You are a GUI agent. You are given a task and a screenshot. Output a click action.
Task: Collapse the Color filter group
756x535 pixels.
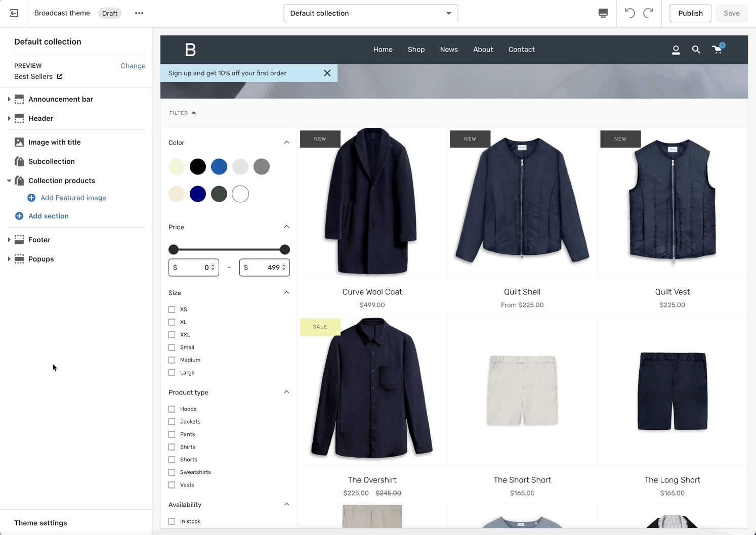[x=286, y=143]
